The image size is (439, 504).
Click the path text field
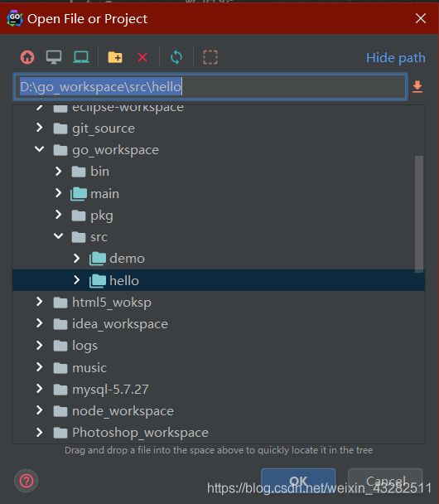pos(210,87)
